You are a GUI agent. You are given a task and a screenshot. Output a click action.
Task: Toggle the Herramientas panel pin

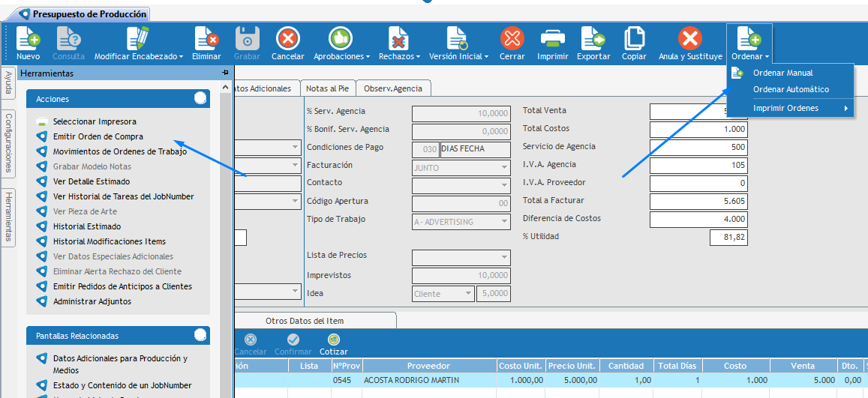pyautogui.click(x=225, y=73)
